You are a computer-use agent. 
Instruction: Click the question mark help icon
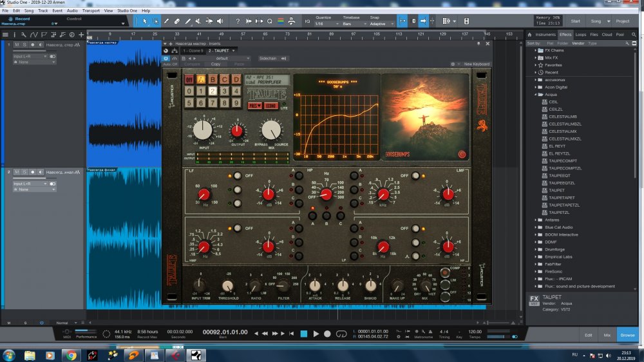point(238,21)
